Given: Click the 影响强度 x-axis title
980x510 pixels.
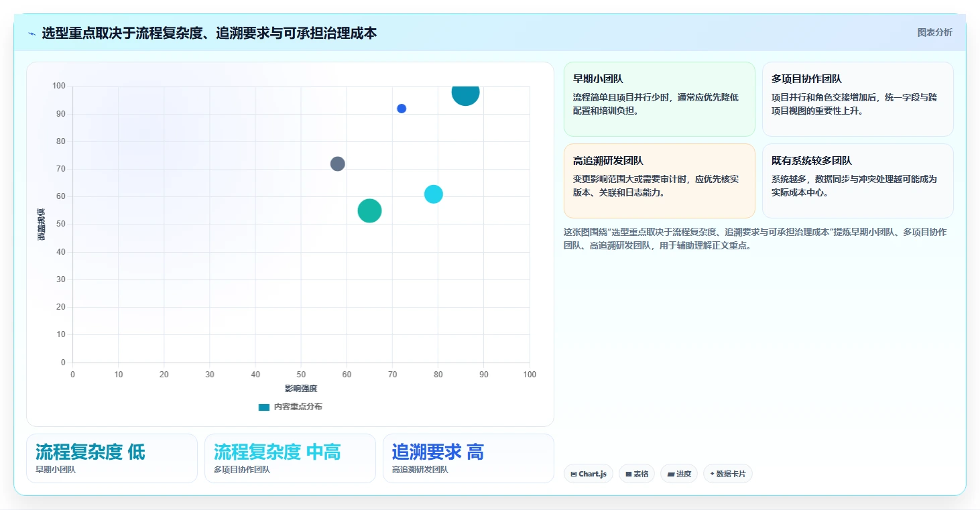Looking at the screenshot, I should [x=301, y=389].
